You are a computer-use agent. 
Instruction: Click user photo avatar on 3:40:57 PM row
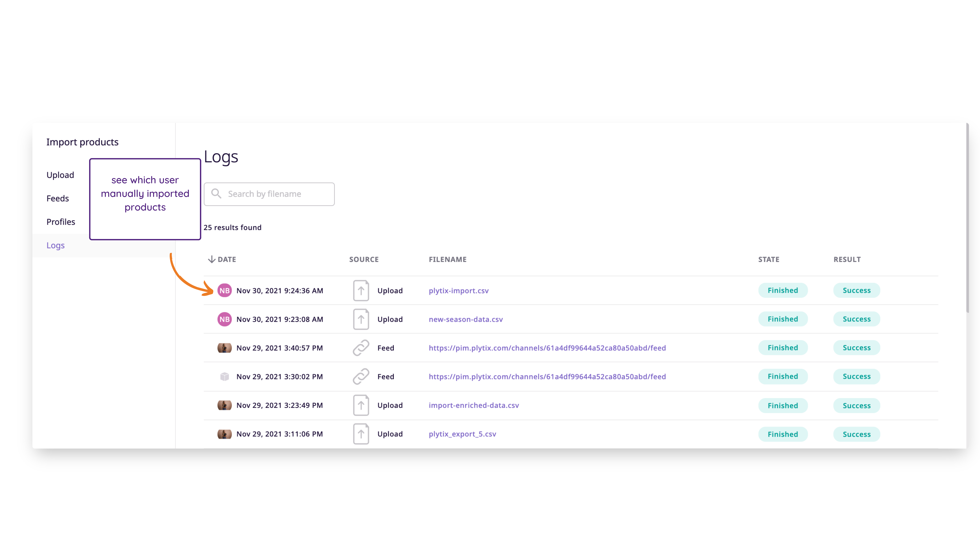[224, 348]
